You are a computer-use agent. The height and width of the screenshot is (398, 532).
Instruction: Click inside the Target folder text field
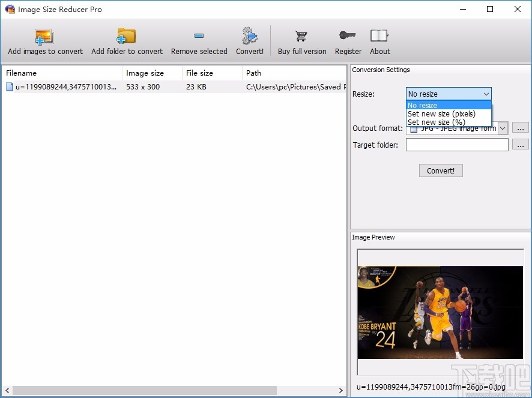(x=456, y=145)
